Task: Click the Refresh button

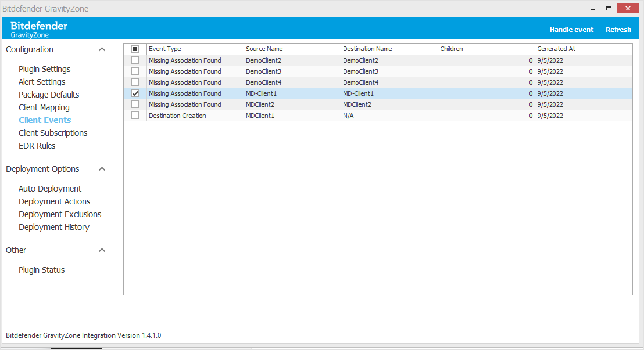Action: tap(618, 29)
